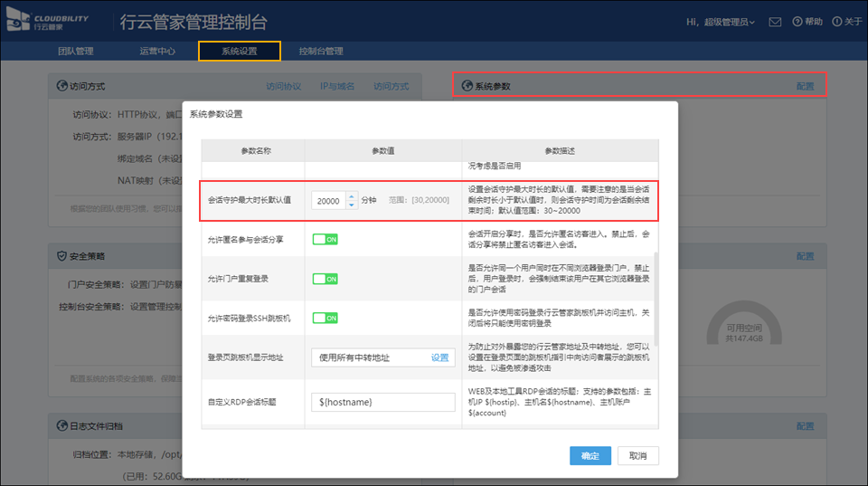
Task: Click the shield icon beside 安全策略
Action: [63, 257]
